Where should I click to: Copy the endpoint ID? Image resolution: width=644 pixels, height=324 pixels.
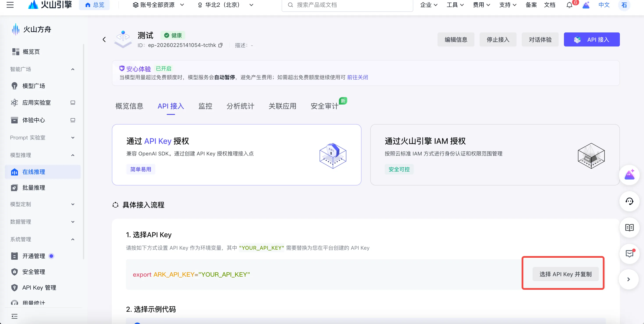(x=220, y=45)
